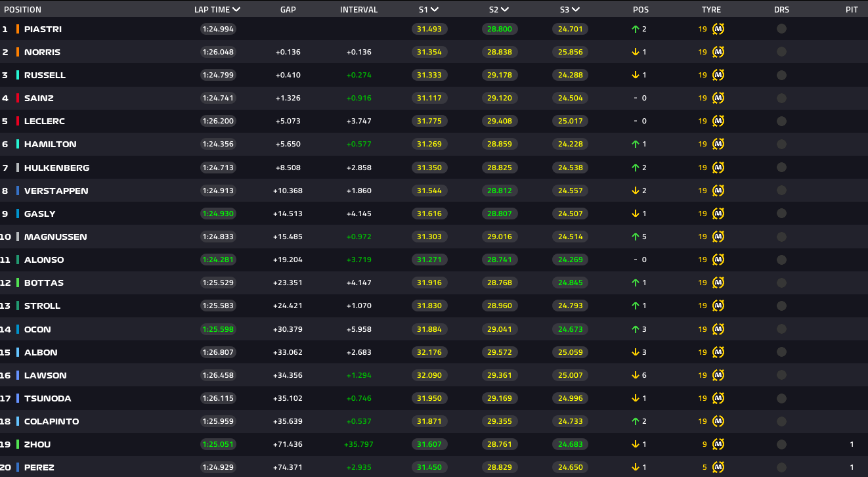Open the S3 sector dropdown chevron
Image resolution: width=868 pixels, height=477 pixels.
[x=576, y=10]
